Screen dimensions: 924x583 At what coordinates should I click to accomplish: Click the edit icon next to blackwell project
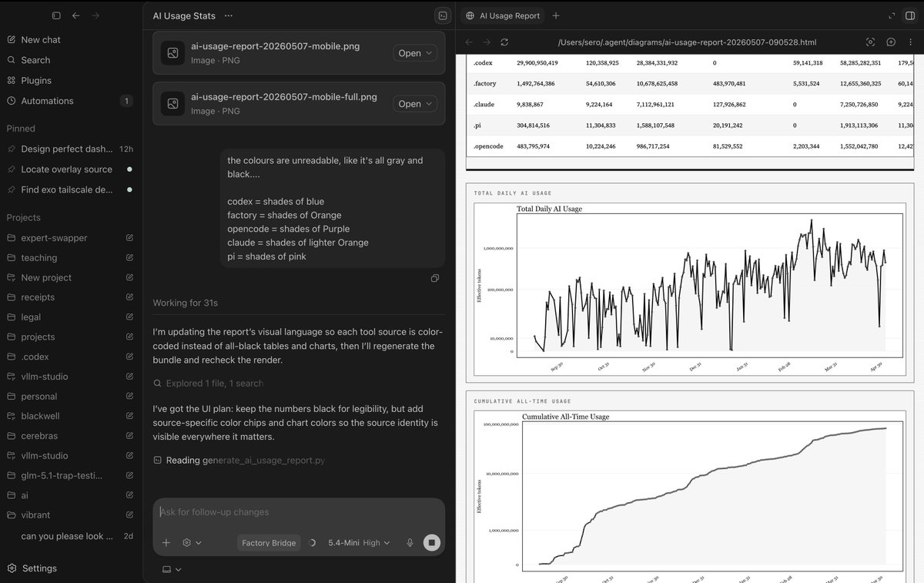click(x=129, y=416)
